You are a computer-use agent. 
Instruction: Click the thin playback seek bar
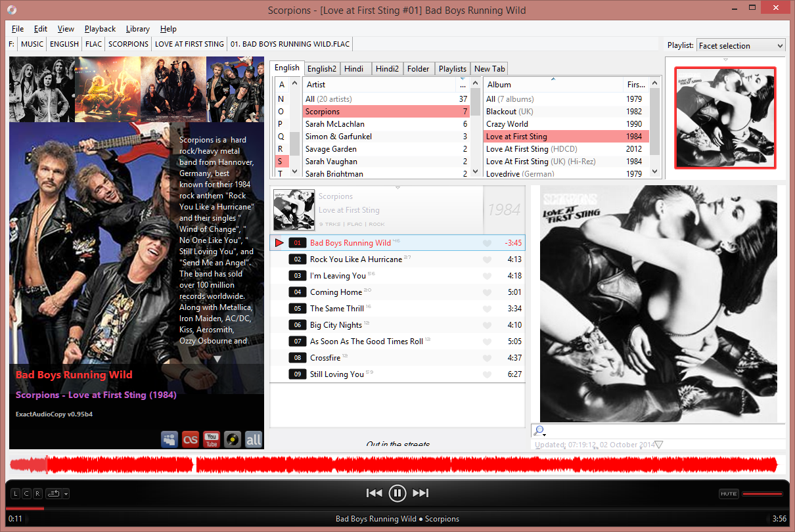(x=397, y=508)
